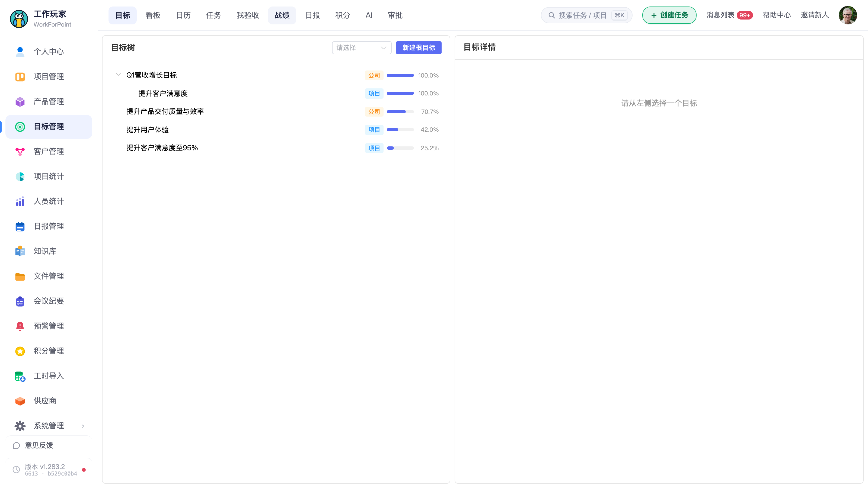The width and height of the screenshot is (868, 488).
Task: Open the 会议纪要 clipboard icon
Action: (20, 301)
